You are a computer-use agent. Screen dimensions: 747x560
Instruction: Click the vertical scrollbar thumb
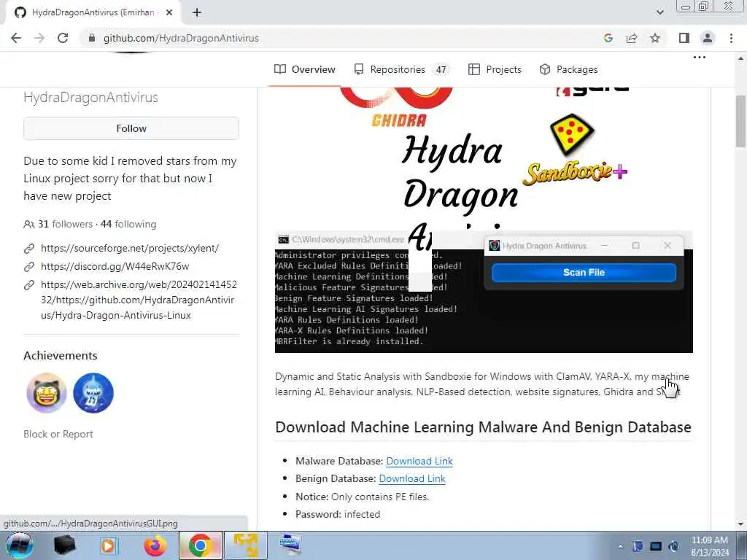click(x=741, y=122)
